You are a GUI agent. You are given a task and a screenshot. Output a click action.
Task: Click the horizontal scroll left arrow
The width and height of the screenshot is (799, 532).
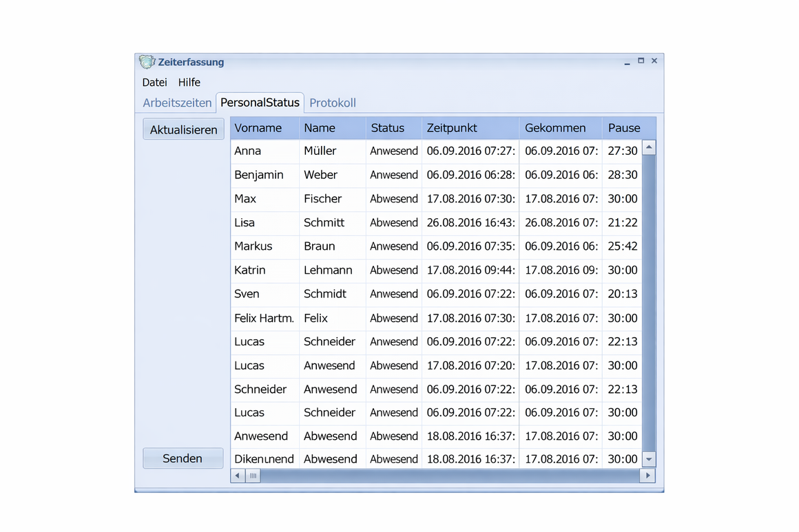click(x=238, y=476)
